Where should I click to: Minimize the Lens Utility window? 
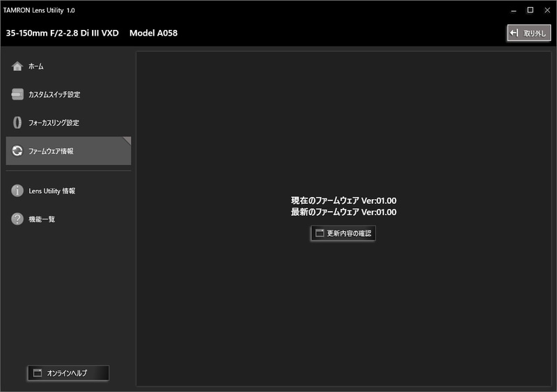coord(513,10)
